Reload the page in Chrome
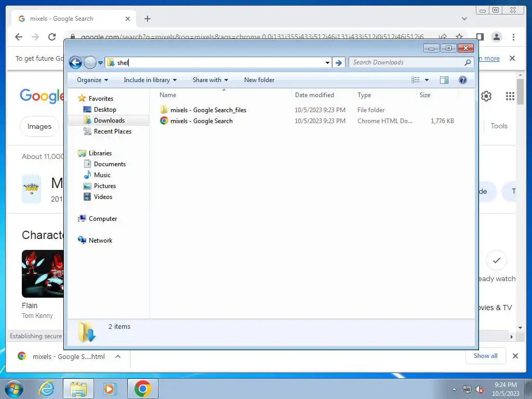This screenshot has height=399, width=532. pyautogui.click(x=52, y=37)
